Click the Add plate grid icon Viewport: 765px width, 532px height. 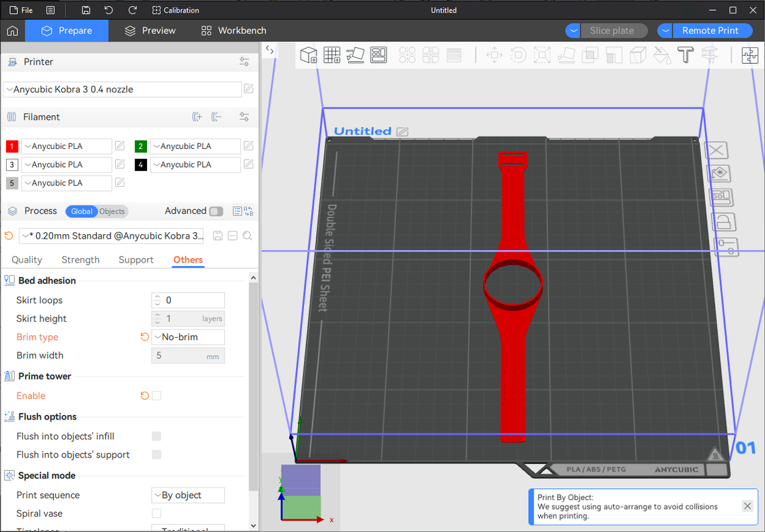pos(332,55)
